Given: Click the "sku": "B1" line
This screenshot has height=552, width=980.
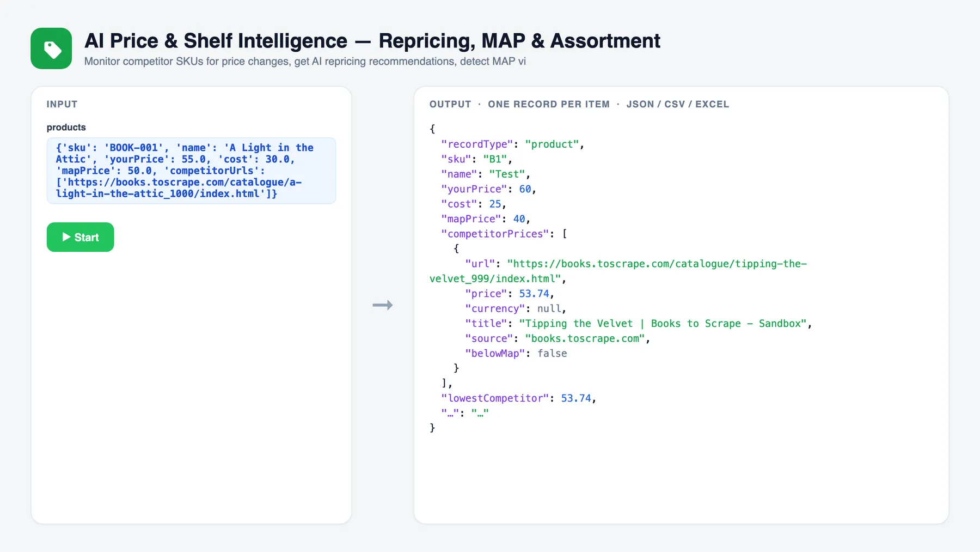Looking at the screenshot, I should [477, 159].
